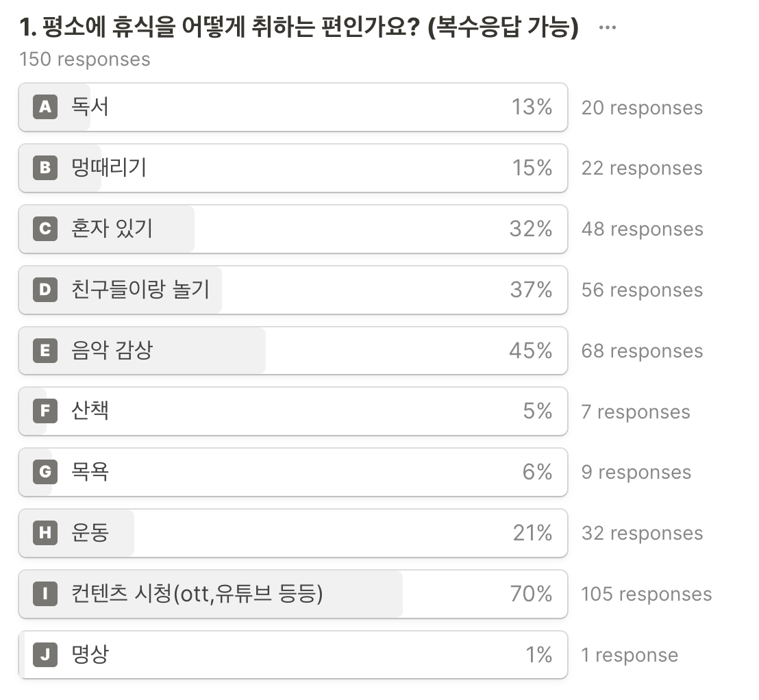Screen dimensions: 759x700
Task: Select the 운동 answer label
Action: 90,532
